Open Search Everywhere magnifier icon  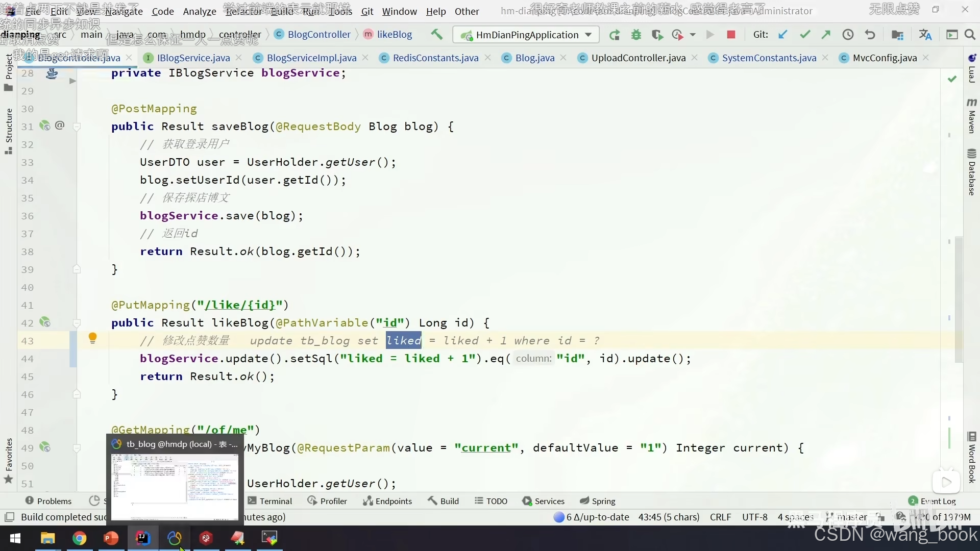pos(970,35)
